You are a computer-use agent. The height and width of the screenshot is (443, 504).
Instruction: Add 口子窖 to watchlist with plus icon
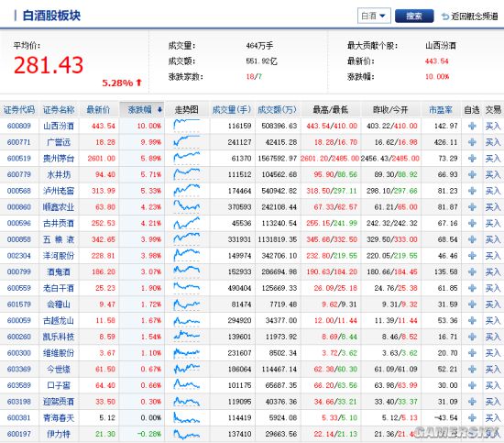(x=472, y=385)
